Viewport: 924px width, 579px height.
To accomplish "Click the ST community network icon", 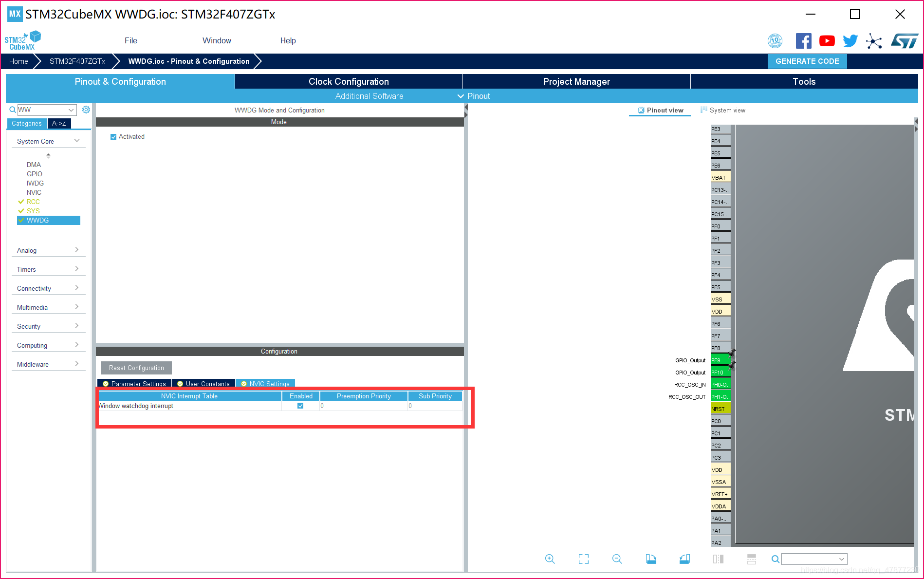I will (874, 41).
